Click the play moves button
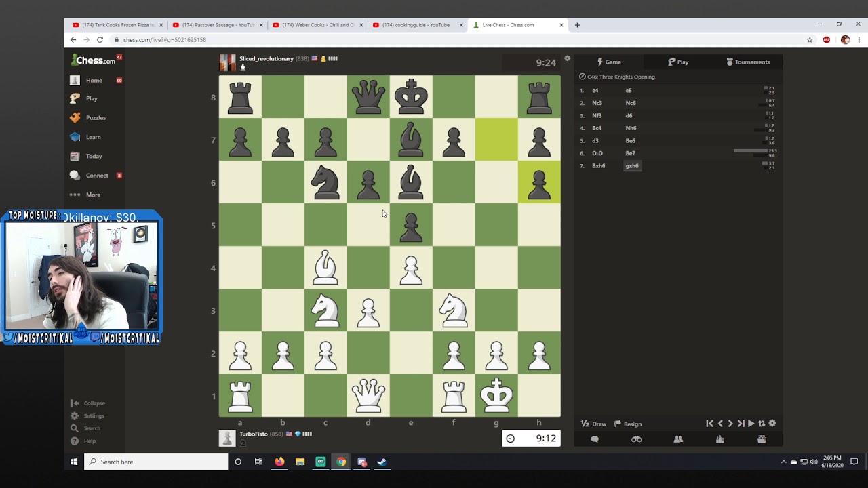 (751, 424)
